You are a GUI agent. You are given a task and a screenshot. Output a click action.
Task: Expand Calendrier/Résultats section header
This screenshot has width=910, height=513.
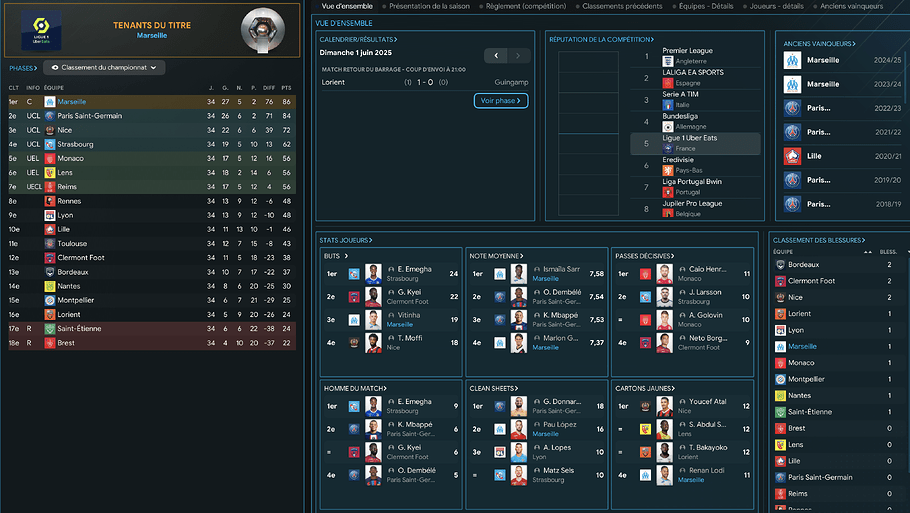click(358, 39)
